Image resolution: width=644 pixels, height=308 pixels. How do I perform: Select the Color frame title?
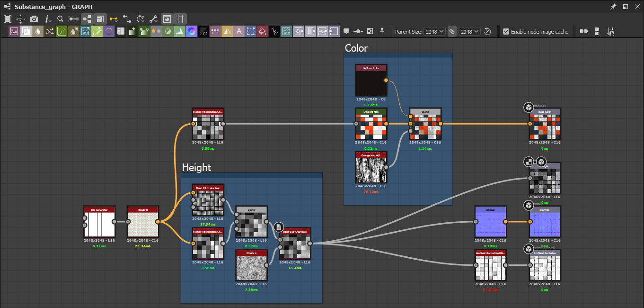tap(356, 48)
